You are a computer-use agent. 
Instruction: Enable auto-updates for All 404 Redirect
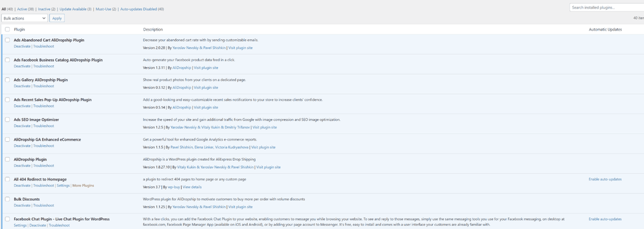(605, 179)
